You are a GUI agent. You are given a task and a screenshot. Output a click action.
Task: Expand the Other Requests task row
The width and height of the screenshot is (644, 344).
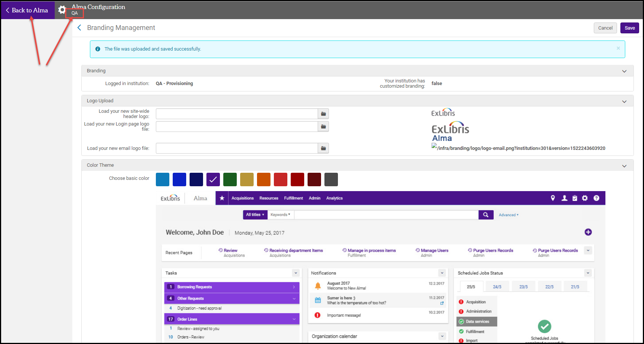pos(232,299)
